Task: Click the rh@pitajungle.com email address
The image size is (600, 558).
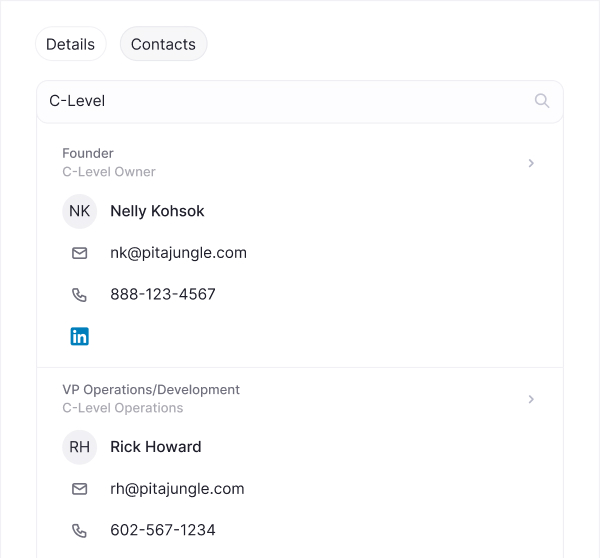Action: tap(177, 489)
